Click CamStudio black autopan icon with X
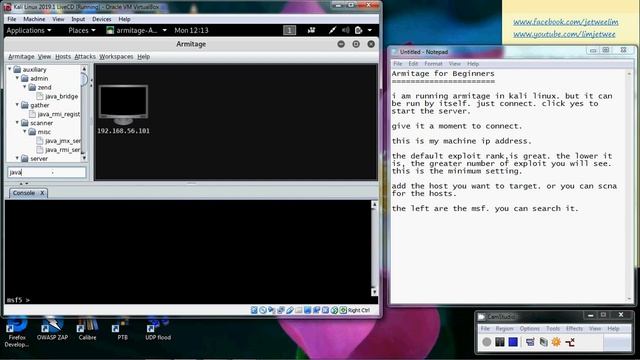Image resolution: width=640 pixels, height=360 pixels. (570, 342)
